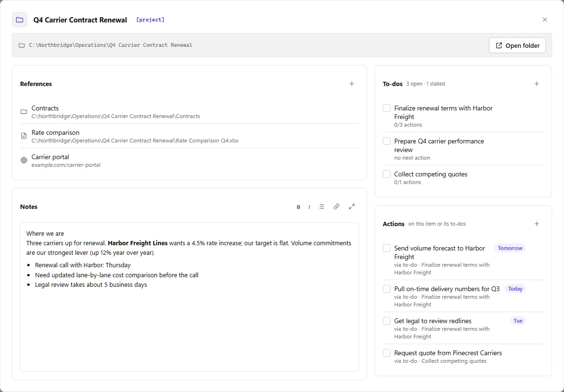564x392 pixels.
Task: Click 'Where we are' heading in notes
Action: [45, 234]
